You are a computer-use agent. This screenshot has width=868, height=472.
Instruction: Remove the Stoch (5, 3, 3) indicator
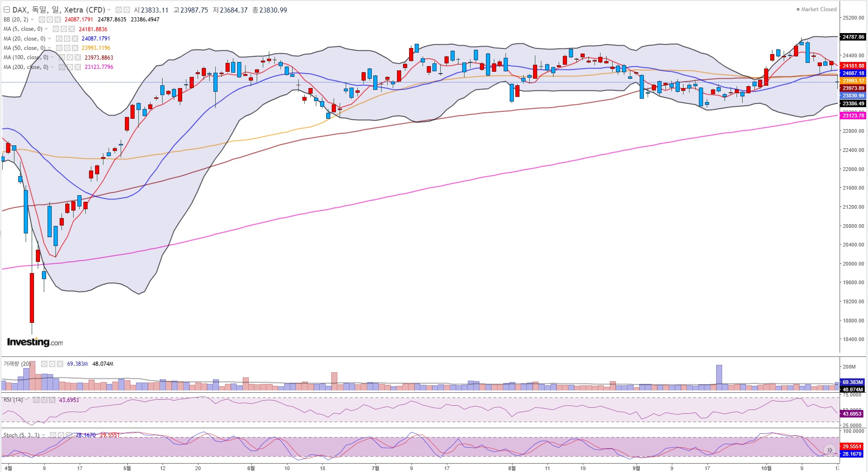tap(69, 435)
